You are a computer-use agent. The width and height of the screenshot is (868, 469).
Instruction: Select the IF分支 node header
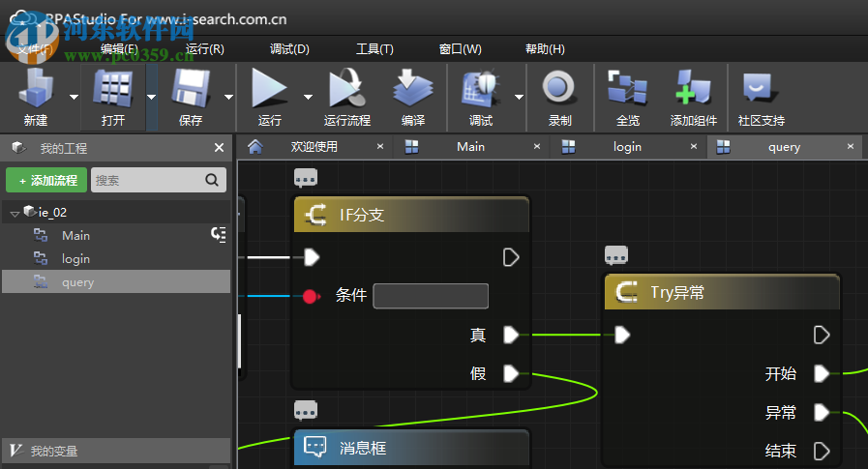pos(411,215)
